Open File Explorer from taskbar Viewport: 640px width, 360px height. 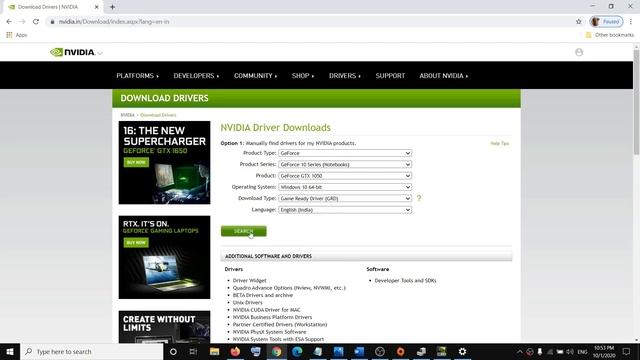click(215, 351)
